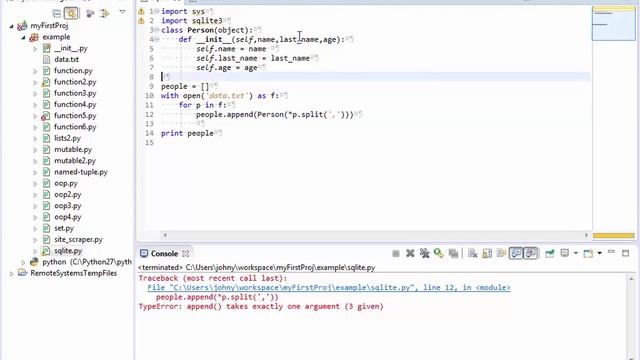
Task: Toggle Link with Editor button
Action: click(x=71, y=13)
